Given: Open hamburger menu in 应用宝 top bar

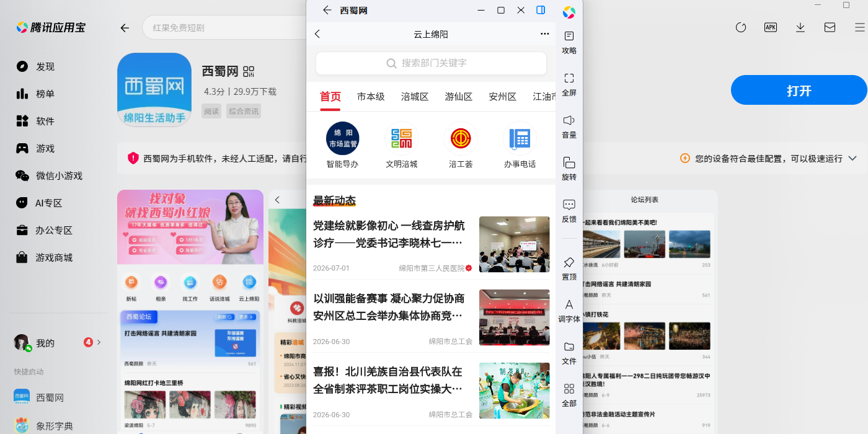Looking at the screenshot, I should pos(859,27).
